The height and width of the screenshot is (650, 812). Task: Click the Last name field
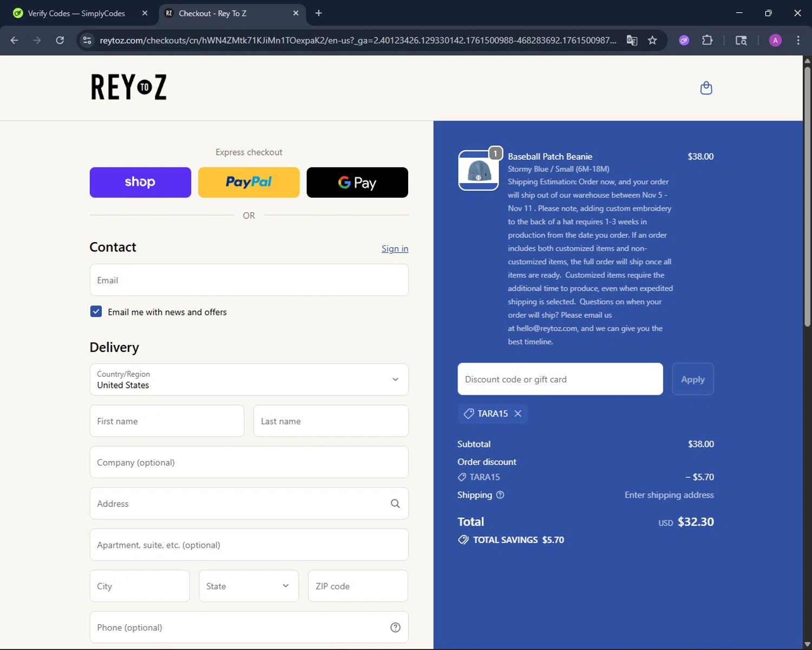[x=331, y=421]
